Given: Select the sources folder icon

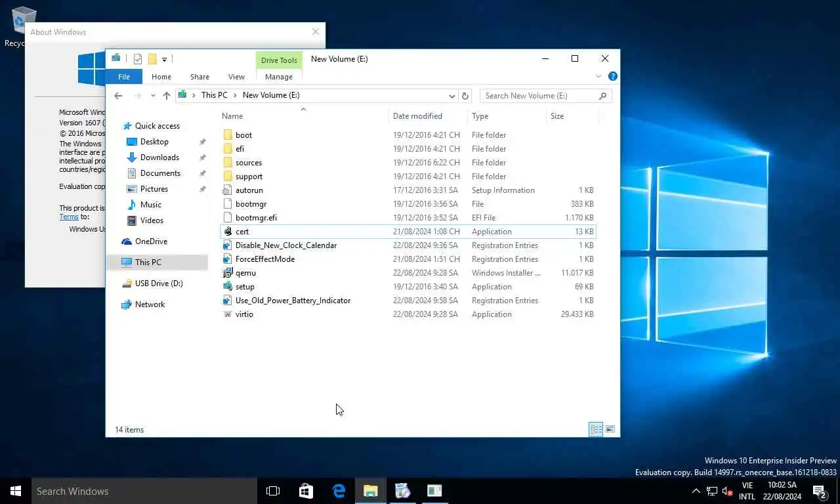Looking at the screenshot, I should coord(228,163).
